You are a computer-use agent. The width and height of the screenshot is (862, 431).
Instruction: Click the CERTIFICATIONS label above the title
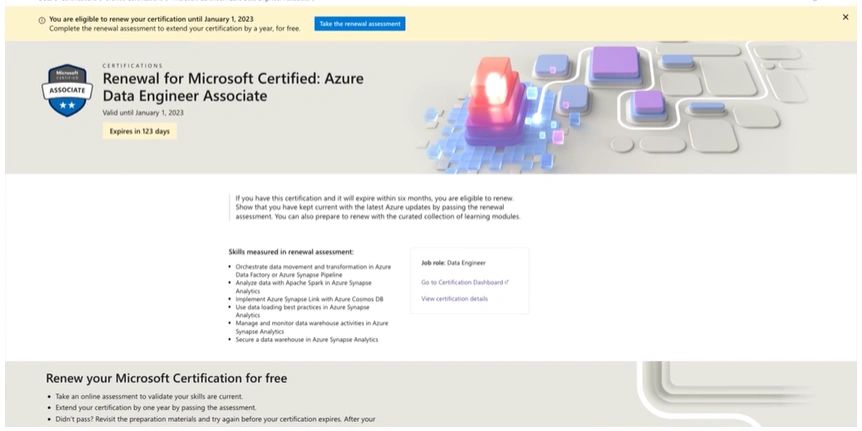pyautogui.click(x=132, y=66)
